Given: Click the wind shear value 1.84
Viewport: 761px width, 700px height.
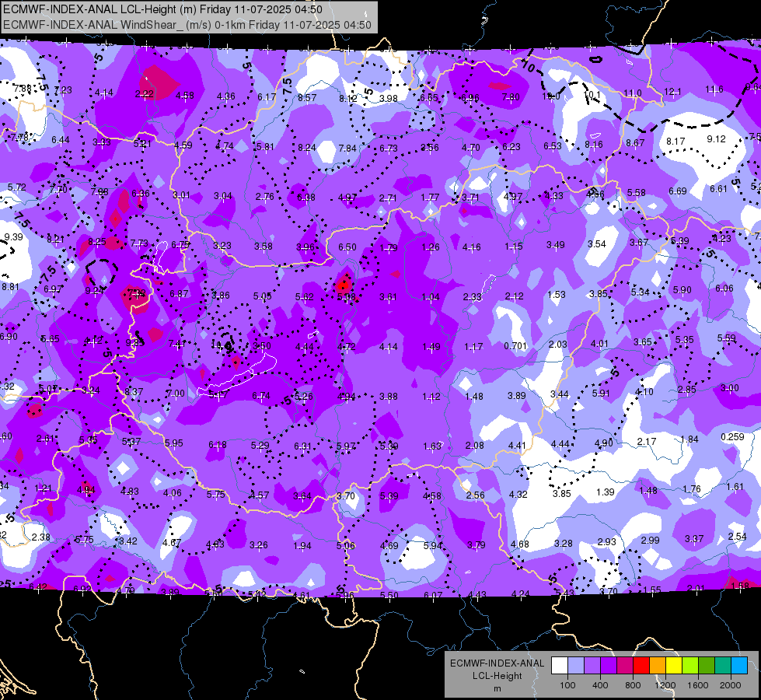Looking at the screenshot, I should click(689, 439).
